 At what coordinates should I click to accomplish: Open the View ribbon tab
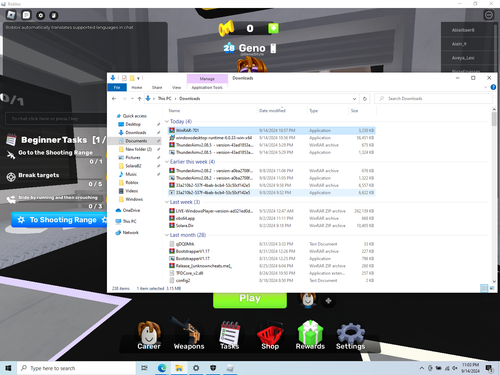[x=176, y=87]
